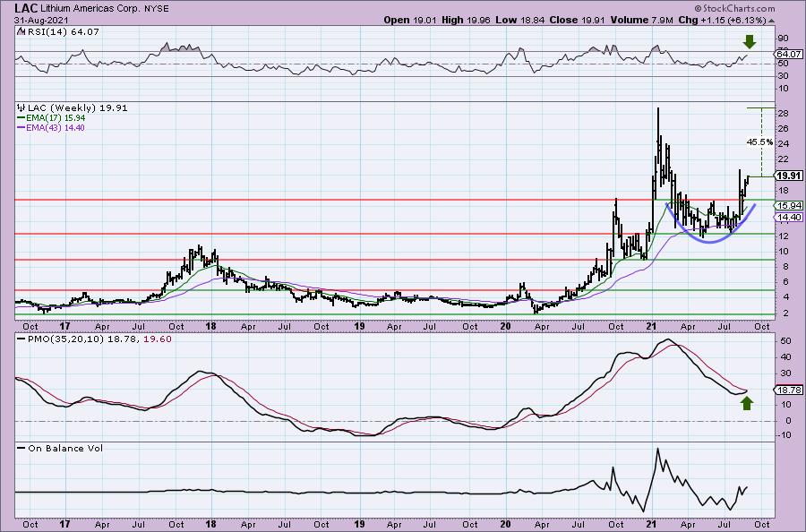Click the purple EMA(43) 14.40 legend entry
This screenshot has height=532, width=806.
coord(51,127)
